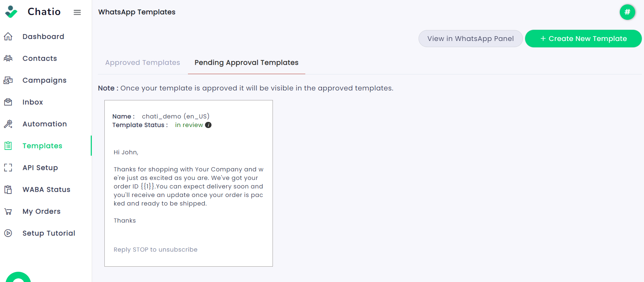Click the Inbox envelope icon
Viewport: 644px width, 282px height.
[8, 102]
